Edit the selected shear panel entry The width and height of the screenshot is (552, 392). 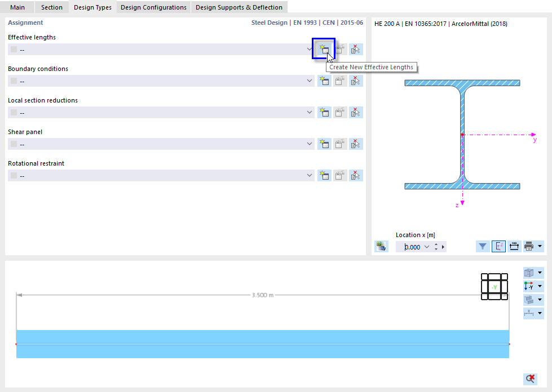pos(340,144)
